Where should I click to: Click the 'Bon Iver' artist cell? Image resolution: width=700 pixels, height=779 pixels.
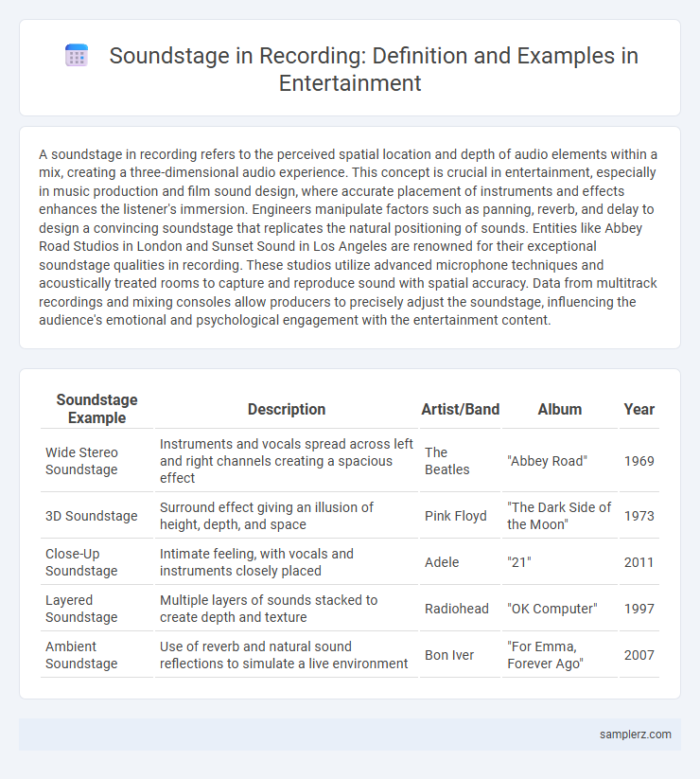point(461,655)
